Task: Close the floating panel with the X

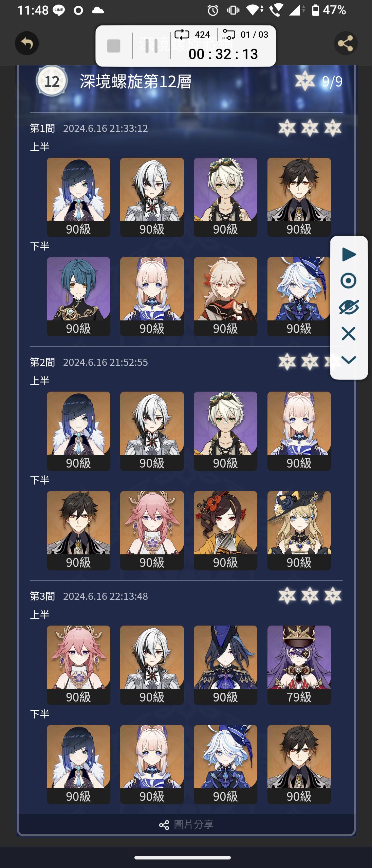Action: [349, 334]
